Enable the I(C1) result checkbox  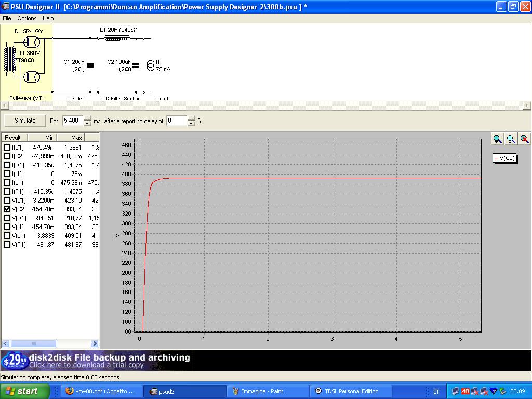7,147
